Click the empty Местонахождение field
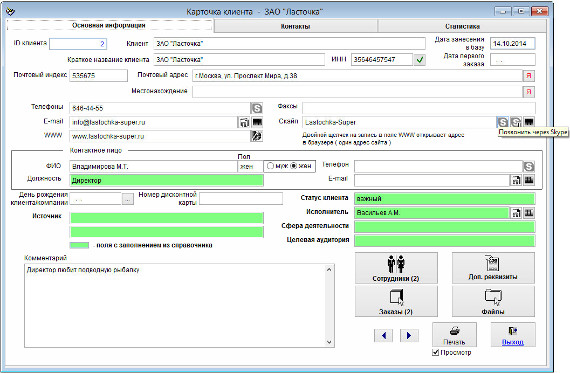 pos(357,92)
